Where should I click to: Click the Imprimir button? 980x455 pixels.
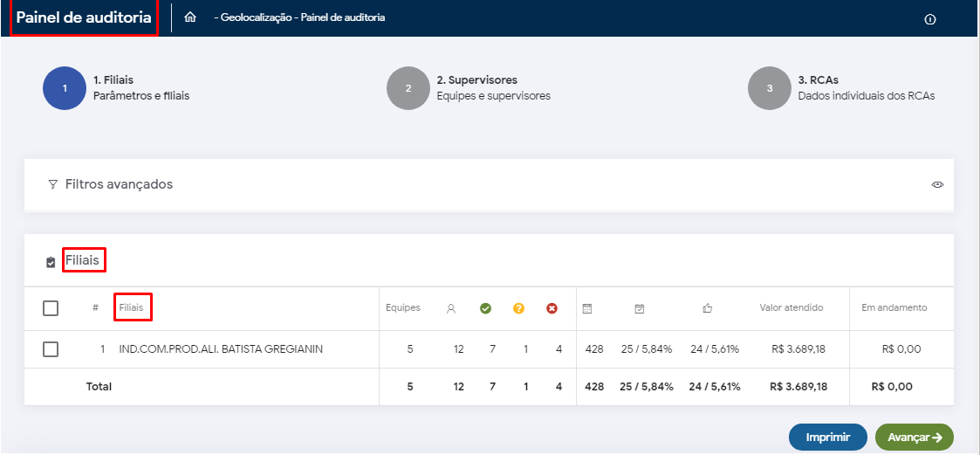click(x=827, y=437)
